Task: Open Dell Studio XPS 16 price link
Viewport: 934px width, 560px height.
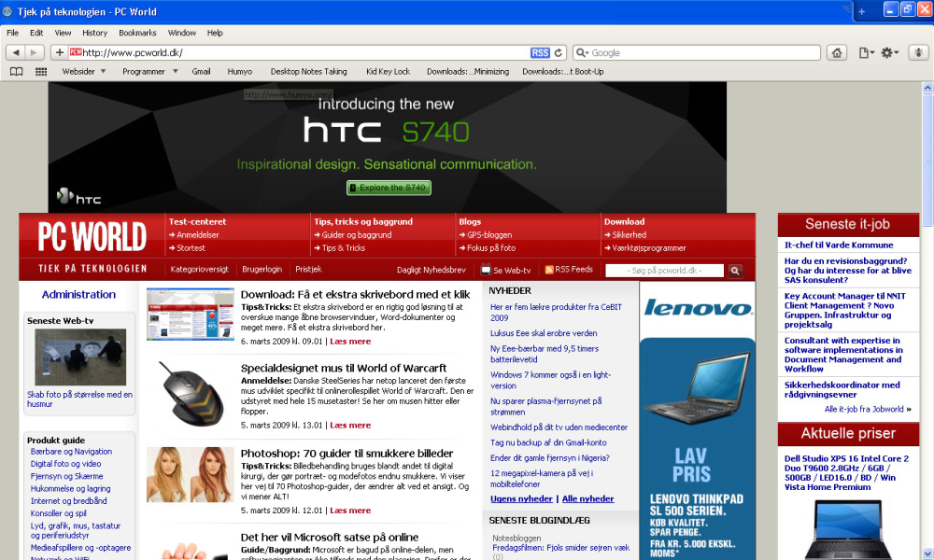Action: tap(846, 472)
